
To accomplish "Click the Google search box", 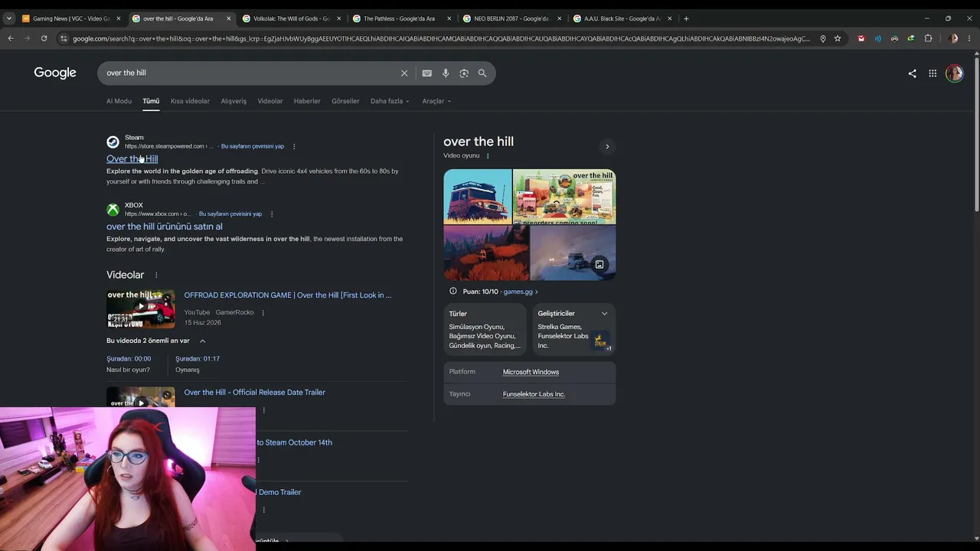I will 250,73.
